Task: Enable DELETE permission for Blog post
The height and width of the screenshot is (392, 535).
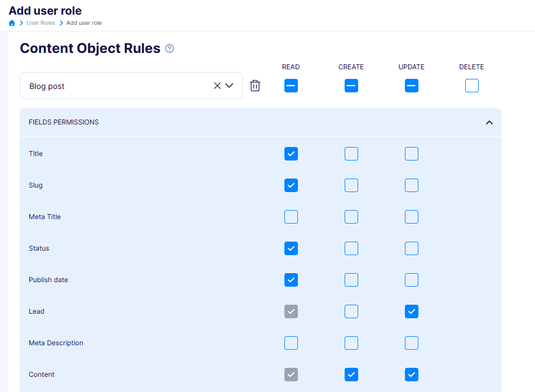Action: click(x=472, y=86)
